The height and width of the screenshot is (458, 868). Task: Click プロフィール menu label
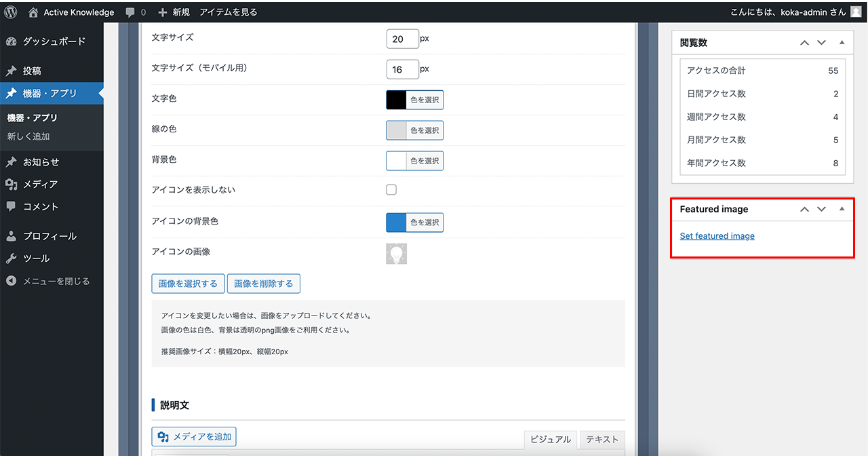coord(50,236)
